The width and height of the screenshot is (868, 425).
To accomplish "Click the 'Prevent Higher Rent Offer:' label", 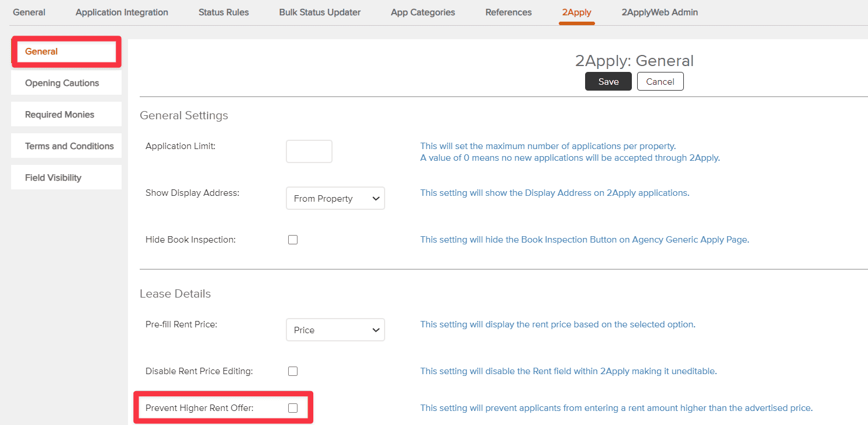I will click(x=199, y=407).
